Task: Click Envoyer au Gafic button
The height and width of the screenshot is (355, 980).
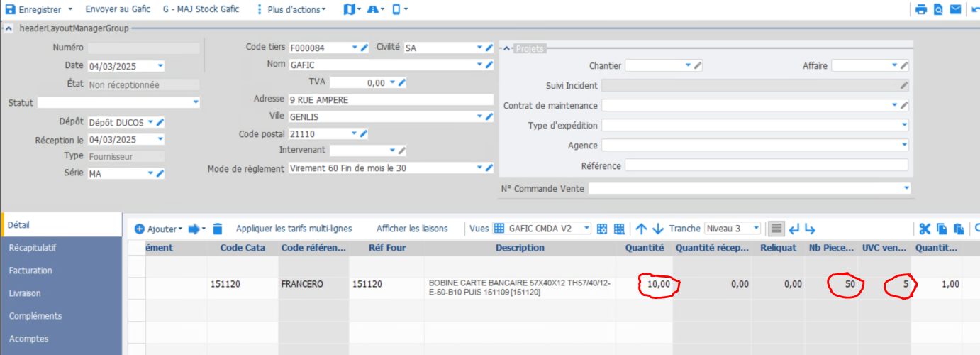Action: [x=118, y=9]
